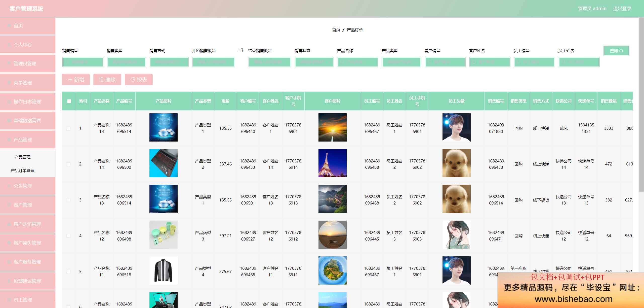Open the 反馈建议管理 menu
644x308 pixels.
28,281
